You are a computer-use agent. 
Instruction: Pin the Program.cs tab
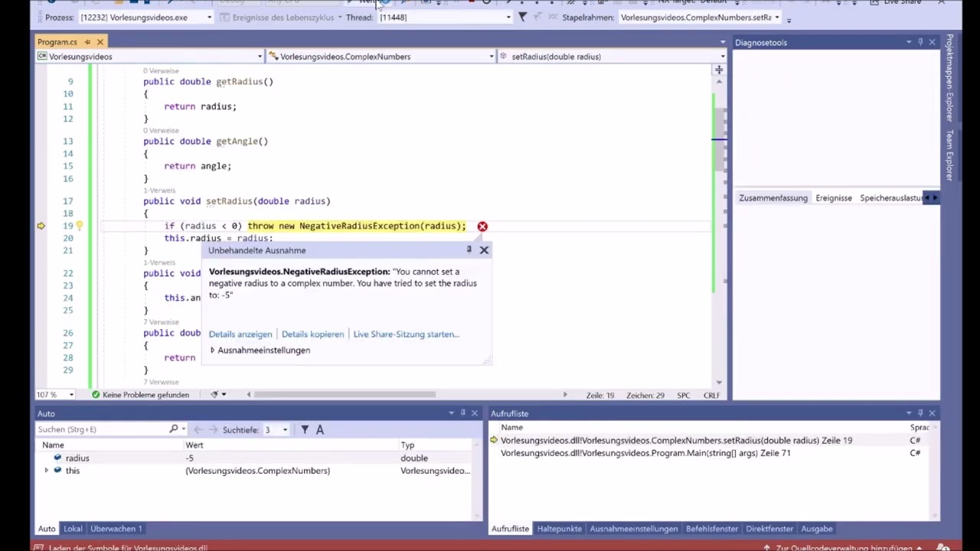click(x=87, y=42)
